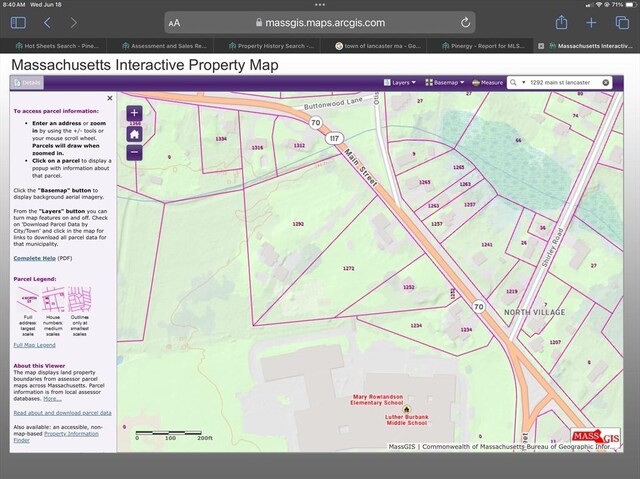Screen dimensions: 640x479
Task: Select parcel labeled 1241 on map
Action: (x=487, y=245)
